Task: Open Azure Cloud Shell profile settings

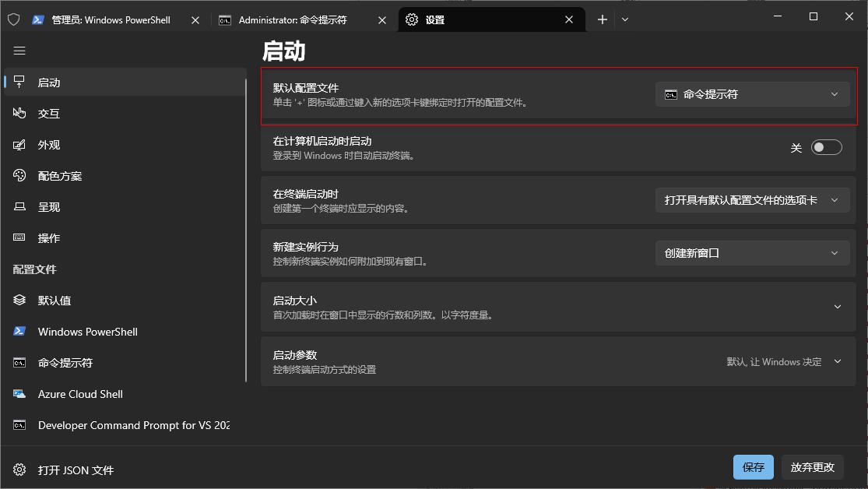Action: (x=80, y=393)
